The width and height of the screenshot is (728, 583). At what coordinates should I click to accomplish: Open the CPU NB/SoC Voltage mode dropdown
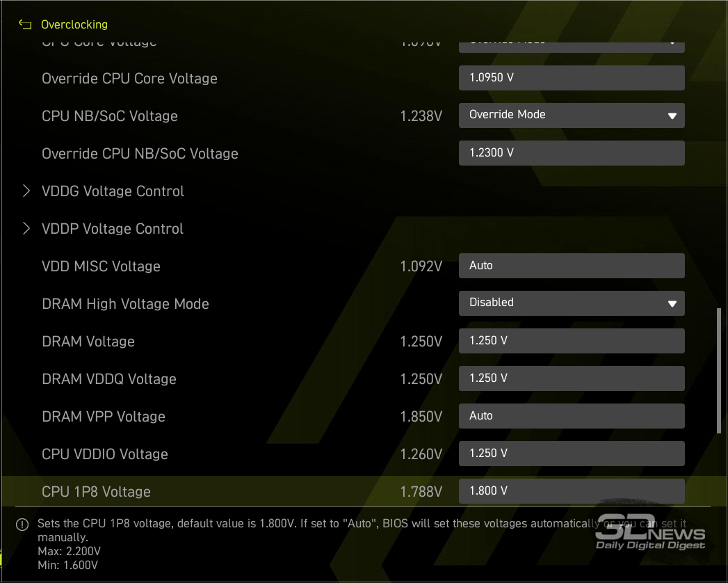(571, 115)
